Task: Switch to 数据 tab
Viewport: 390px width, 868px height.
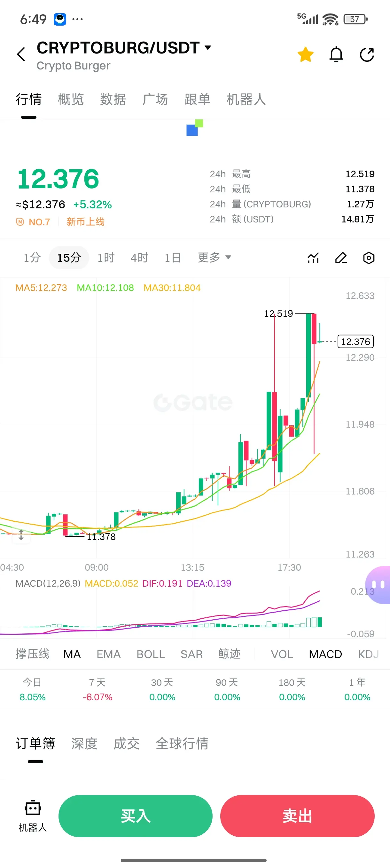Action: tap(113, 100)
